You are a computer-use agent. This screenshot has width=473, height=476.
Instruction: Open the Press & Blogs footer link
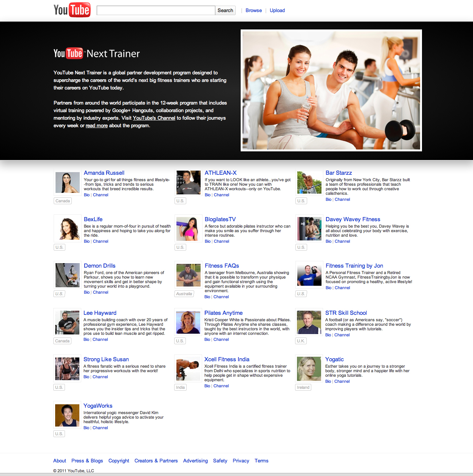coord(87,461)
